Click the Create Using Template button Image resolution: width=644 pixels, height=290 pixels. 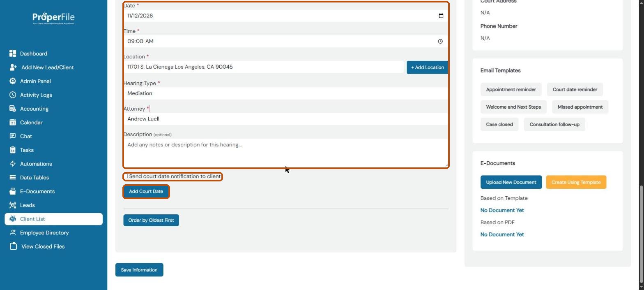pos(576,182)
